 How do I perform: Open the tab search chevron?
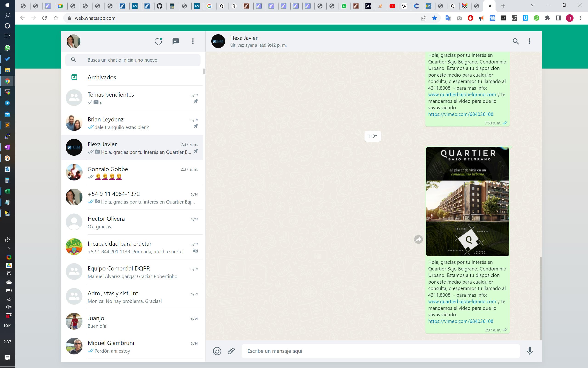click(533, 5)
